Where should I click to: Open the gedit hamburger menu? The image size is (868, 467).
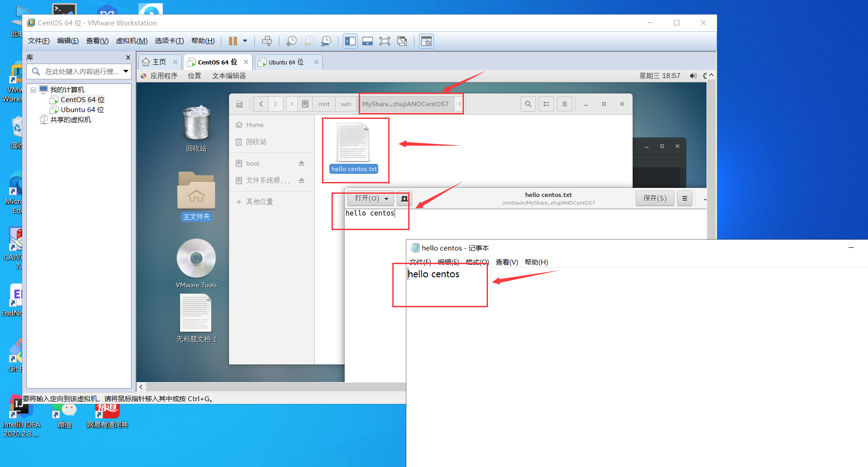tap(684, 198)
